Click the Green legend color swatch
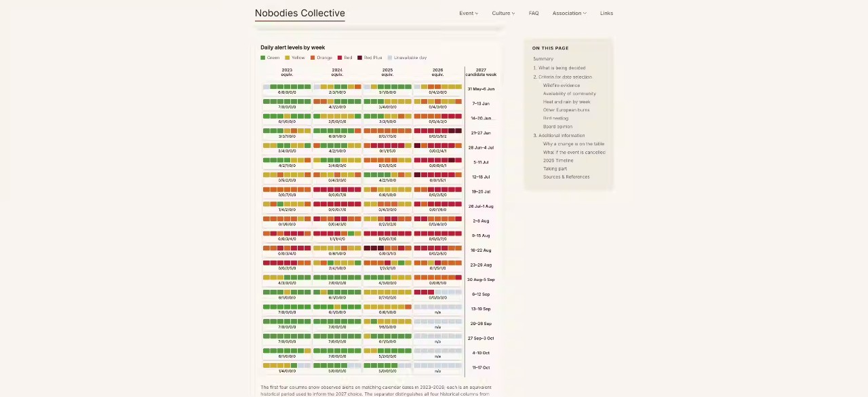Screen dimensions: 868x397 [x=263, y=58]
